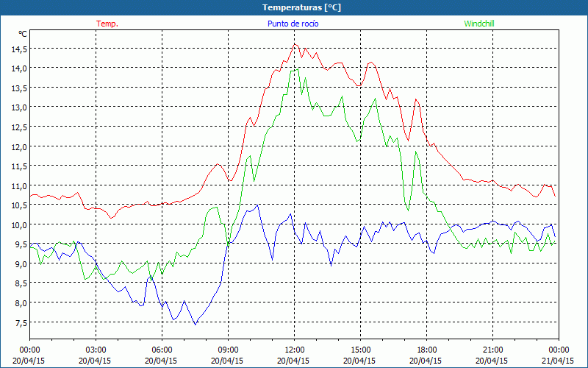Image resolution: width=588 pixels, height=368 pixels.
Task: Click the 14,0 y-axis value
Action: [x=20, y=68]
